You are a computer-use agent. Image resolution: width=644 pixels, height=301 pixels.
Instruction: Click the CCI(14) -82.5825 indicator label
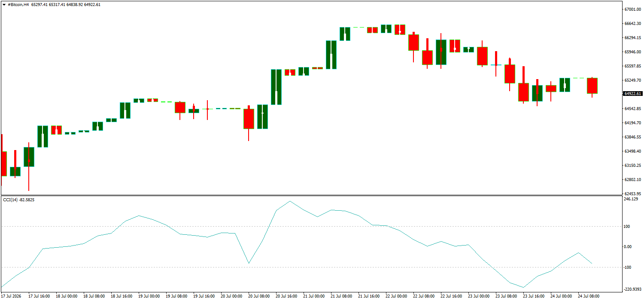[x=19, y=200]
